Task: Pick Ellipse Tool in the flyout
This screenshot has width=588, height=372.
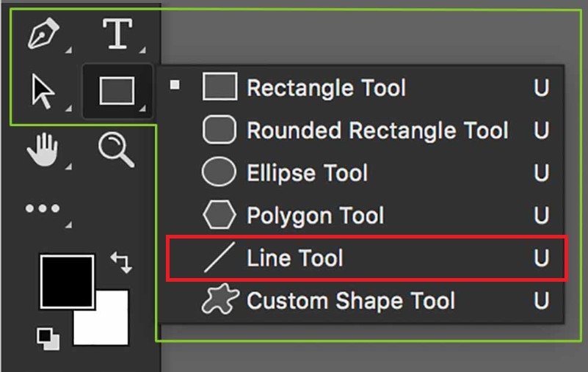Action: click(307, 173)
